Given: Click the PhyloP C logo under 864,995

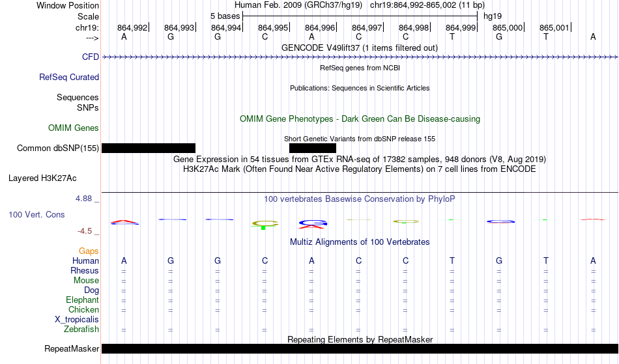Looking at the screenshot, I should point(265,225).
